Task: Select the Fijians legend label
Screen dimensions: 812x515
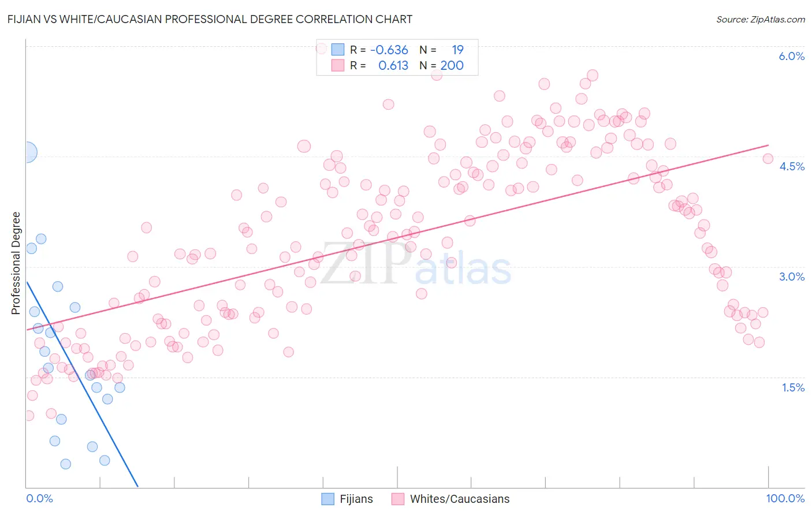Action: [x=356, y=499]
